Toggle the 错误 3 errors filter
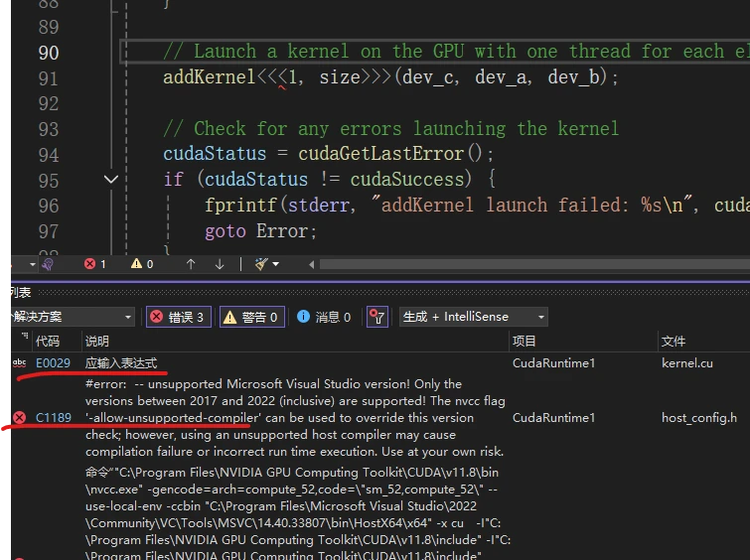This screenshot has width=750, height=560. [179, 317]
